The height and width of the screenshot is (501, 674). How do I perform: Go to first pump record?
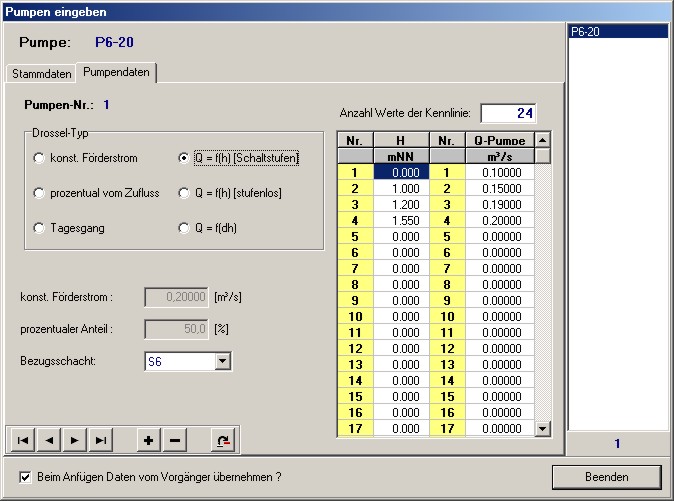coord(23,440)
